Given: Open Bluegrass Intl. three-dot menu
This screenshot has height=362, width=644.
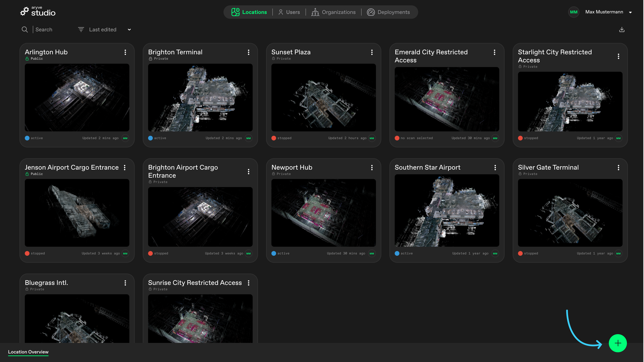Looking at the screenshot, I should [x=125, y=283].
